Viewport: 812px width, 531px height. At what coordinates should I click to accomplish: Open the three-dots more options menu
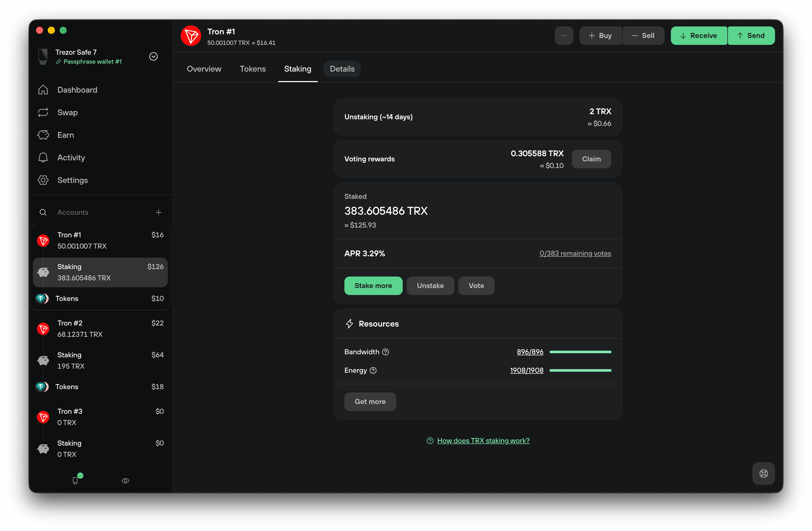click(x=564, y=35)
